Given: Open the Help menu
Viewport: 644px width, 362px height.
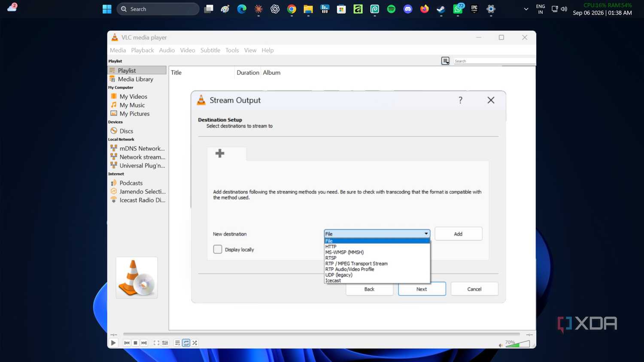Looking at the screenshot, I should point(267,50).
